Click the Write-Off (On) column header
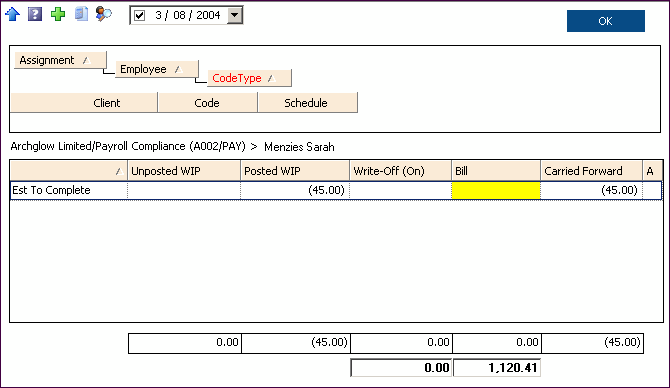670x388 pixels. [401, 171]
